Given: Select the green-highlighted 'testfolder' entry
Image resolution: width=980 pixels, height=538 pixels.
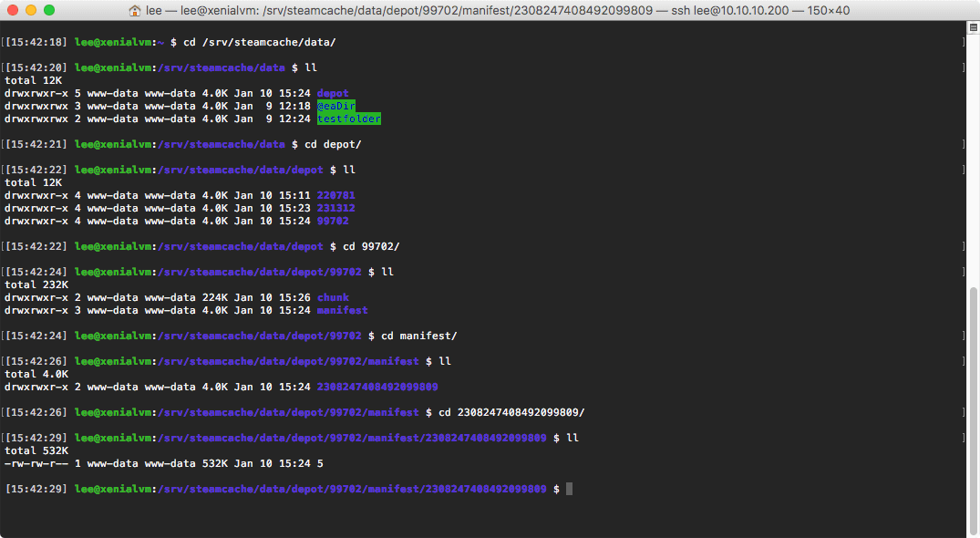Looking at the screenshot, I should click(x=348, y=119).
